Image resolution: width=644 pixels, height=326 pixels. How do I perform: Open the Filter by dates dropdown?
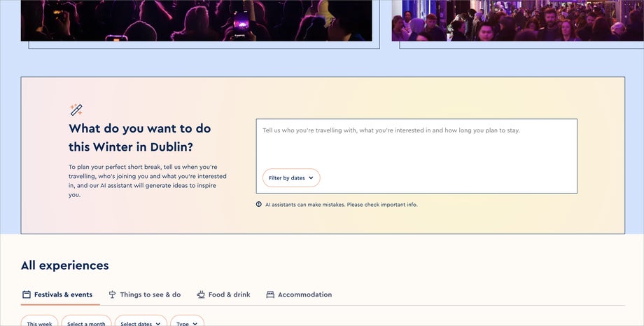(291, 178)
